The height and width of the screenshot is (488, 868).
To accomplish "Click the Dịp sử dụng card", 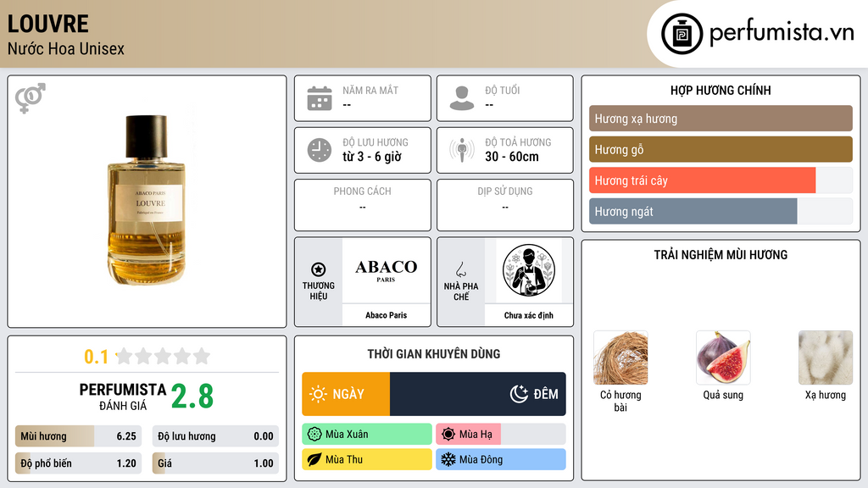I will (505, 205).
